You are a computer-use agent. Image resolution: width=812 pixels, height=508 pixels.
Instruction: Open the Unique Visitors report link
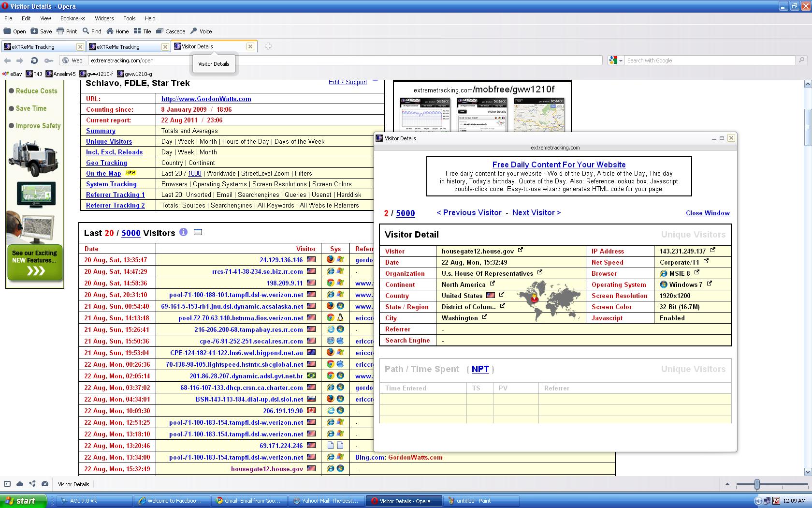click(109, 141)
